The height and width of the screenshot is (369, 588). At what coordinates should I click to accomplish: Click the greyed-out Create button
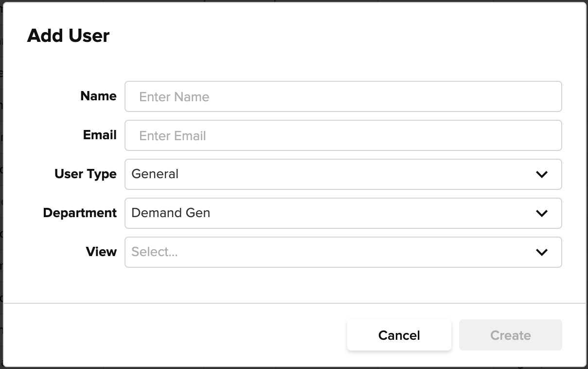pos(511,335)
